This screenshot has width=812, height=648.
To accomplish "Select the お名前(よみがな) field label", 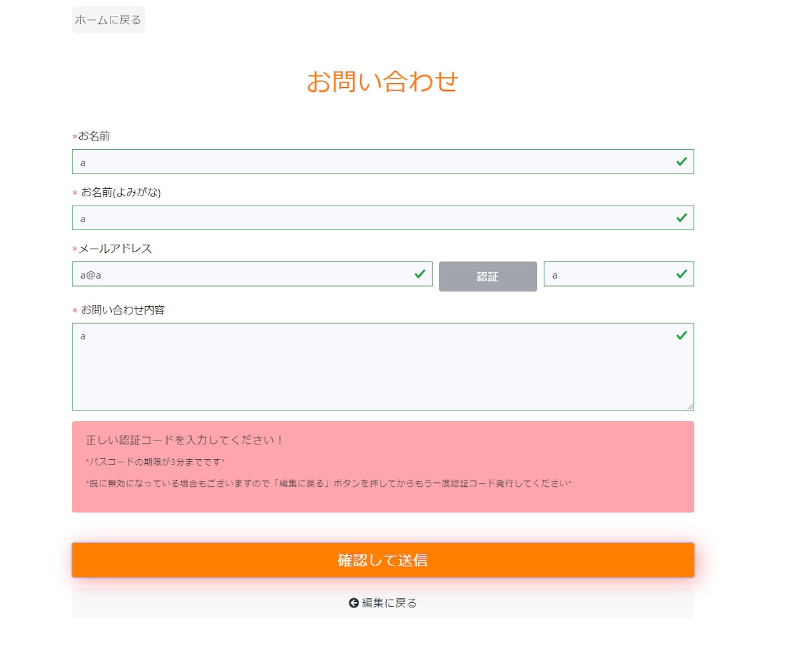I will click(x=117, y=193).
